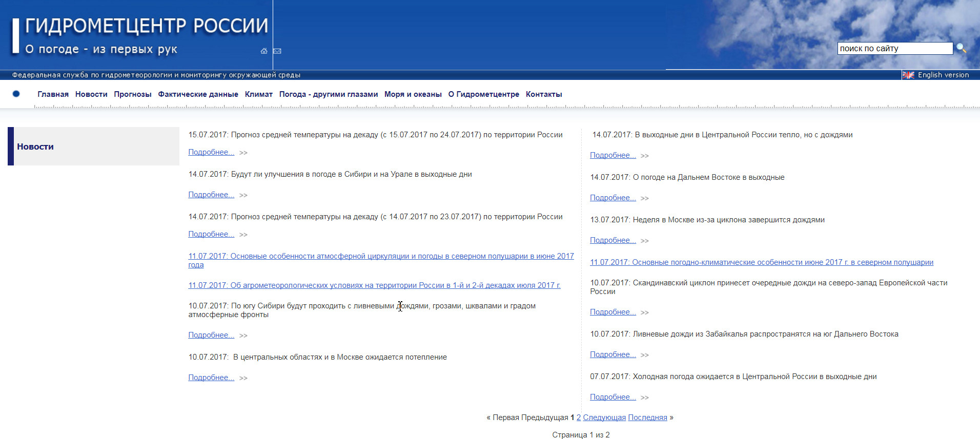
Task: Open the Климат menu item
Action: click(259, 94)
